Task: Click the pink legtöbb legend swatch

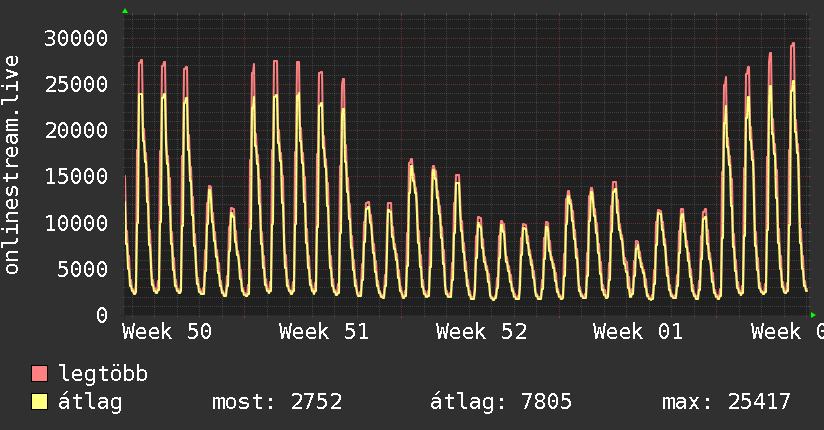Action: [x=39, y=373]
